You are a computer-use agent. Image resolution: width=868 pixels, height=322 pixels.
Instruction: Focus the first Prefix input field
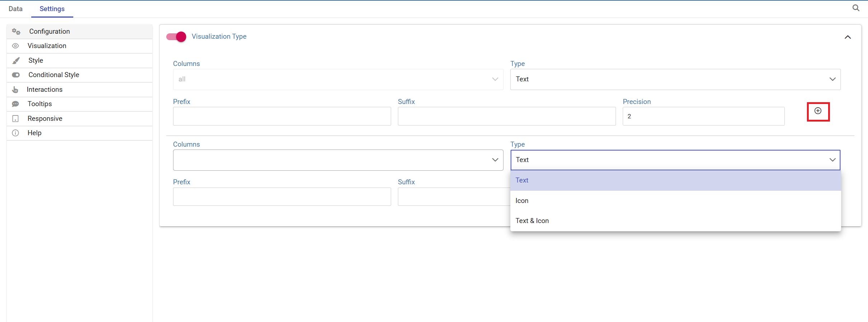tap(282, 116)
